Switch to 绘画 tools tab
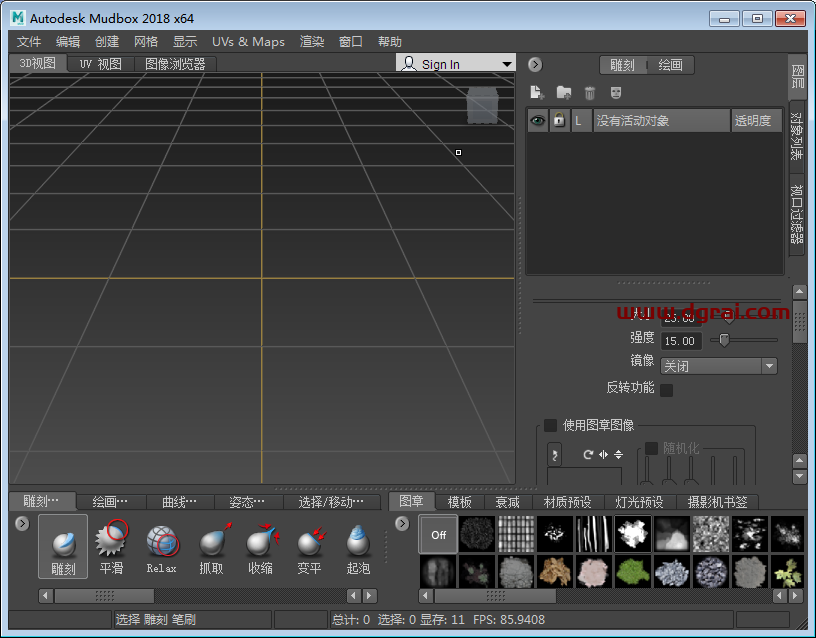This screenshot has width=816, height=638. tap(110, 502)
